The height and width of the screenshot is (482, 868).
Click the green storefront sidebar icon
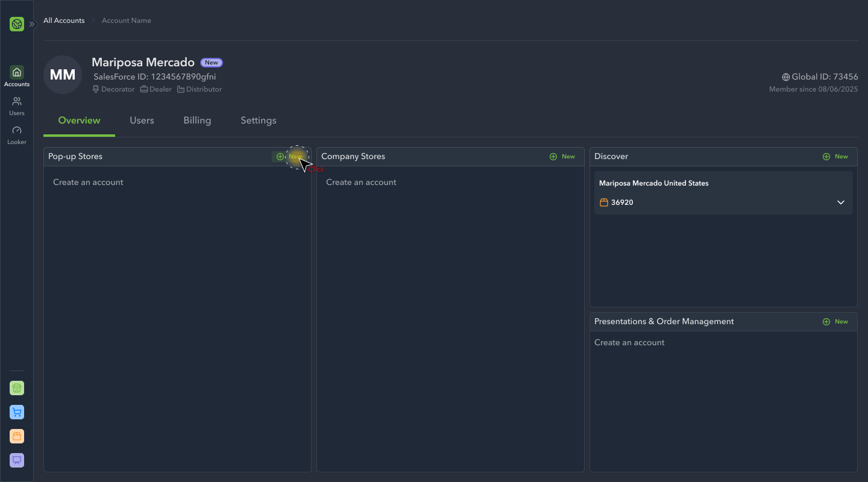[17, 388]
